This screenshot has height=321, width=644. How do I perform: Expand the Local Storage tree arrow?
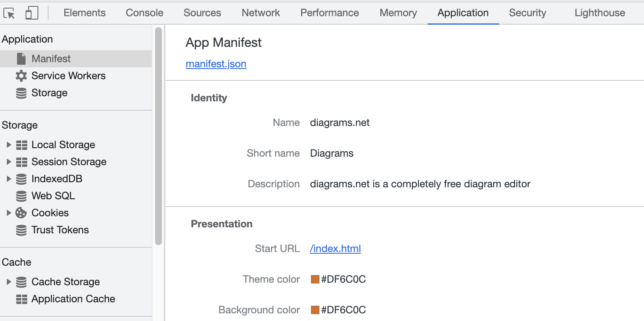(9, 145)
